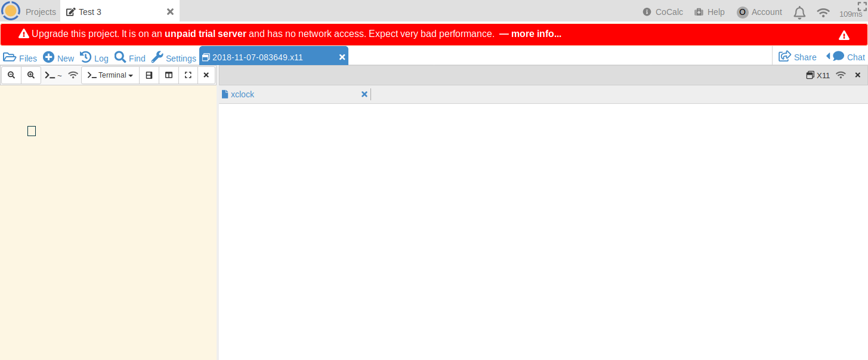Open the Account menu
Image resolution: width=868 pixels, height=360 pixels.
[x=759, y=11]
